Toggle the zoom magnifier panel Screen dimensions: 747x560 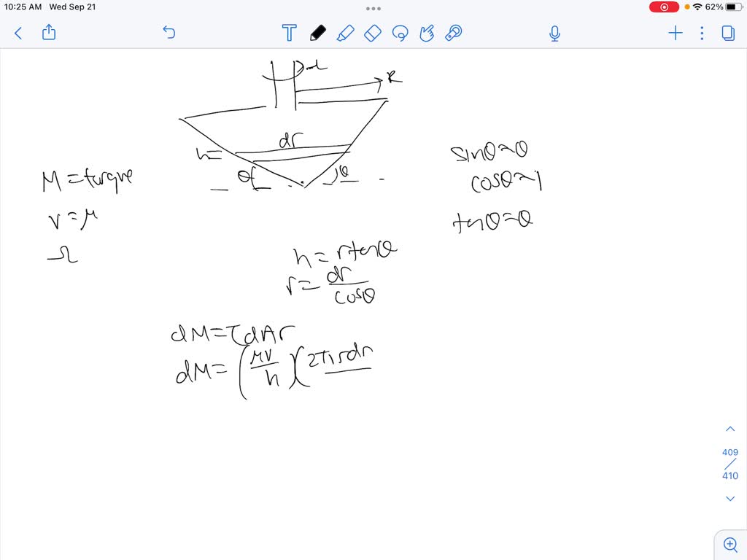[730, 544]
